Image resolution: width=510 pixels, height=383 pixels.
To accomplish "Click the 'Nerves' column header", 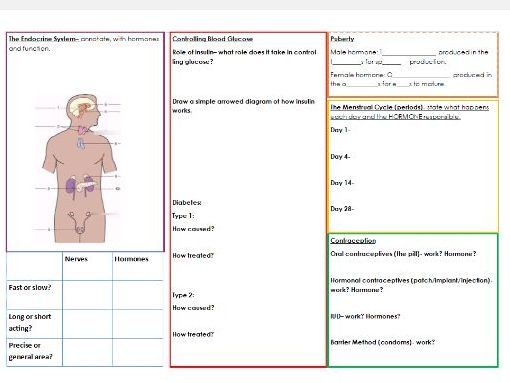I will pyautogui.click(x=76, y=259).
